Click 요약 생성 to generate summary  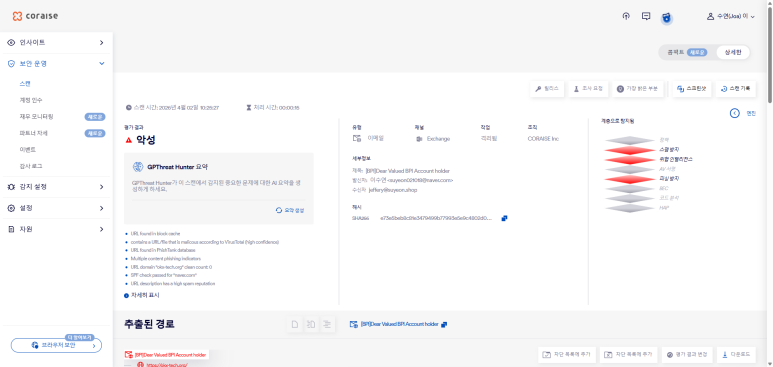(x=290, y=210)
